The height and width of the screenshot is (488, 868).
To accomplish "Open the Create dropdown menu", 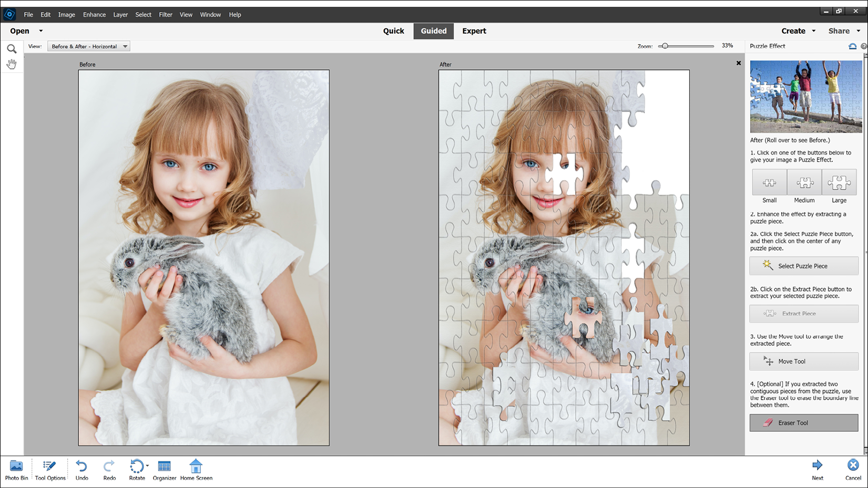I will tap(798, 31).
